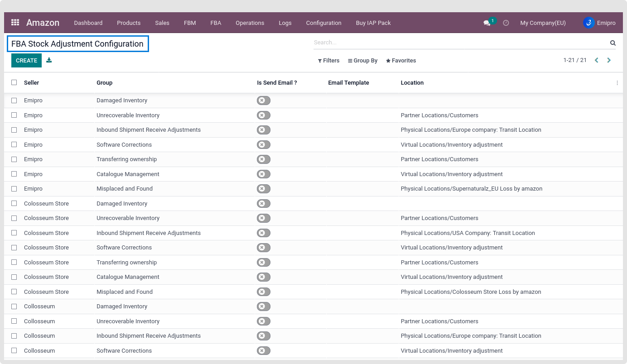The width and height of the screenshot is (627, 364).
Task: Check the Emipro Misplaced and Found row
Action: pyautogui.click(x=14, y=189)
